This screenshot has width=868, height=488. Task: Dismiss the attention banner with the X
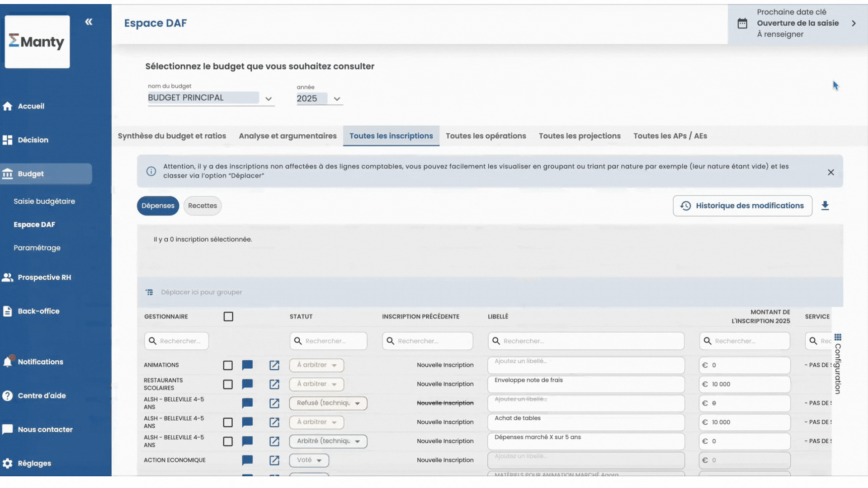[x=831, y=172]
